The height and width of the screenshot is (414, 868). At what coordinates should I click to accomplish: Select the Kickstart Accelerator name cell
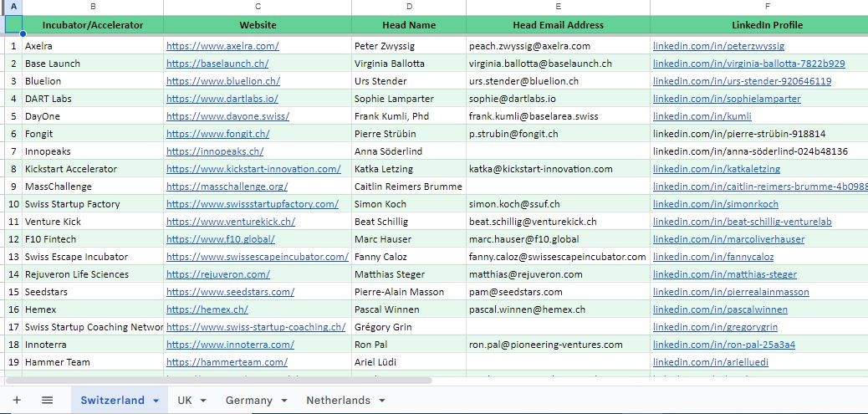pyautogui.click(x=93, y=169)
